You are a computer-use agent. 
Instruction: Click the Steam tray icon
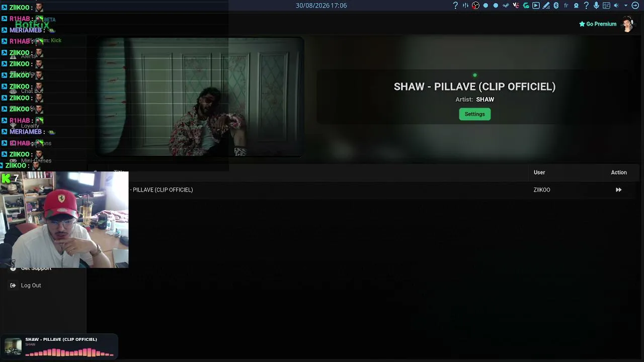(x=506, y=6)
